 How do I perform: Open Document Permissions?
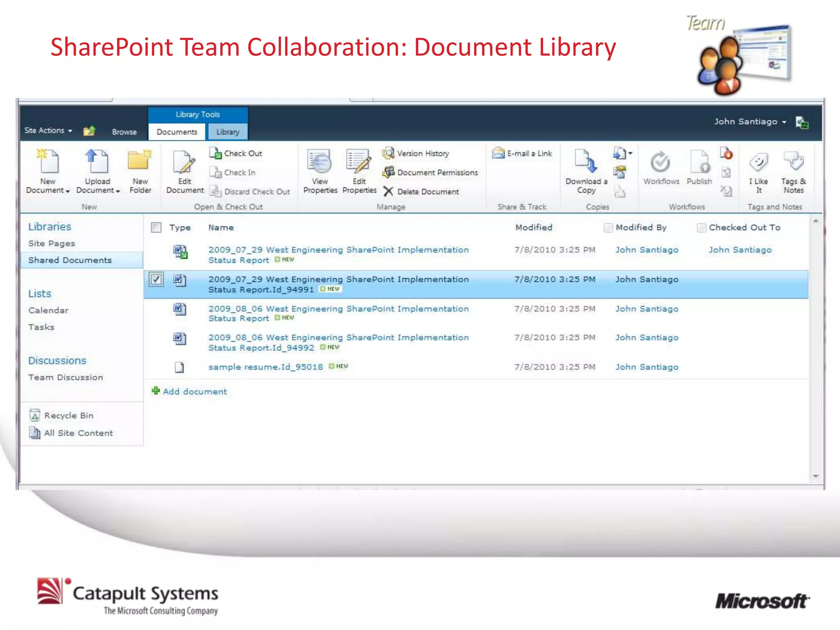point(430,173)
